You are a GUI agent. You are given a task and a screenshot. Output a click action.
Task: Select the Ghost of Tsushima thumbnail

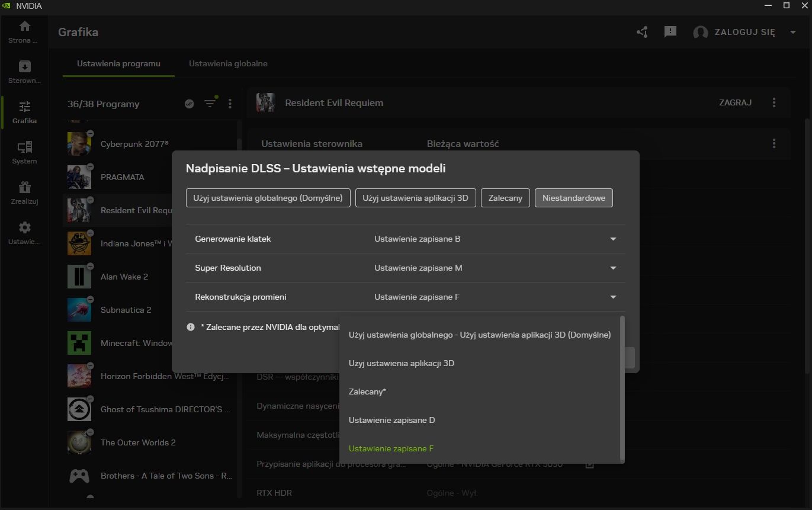(x=79, y=409)
